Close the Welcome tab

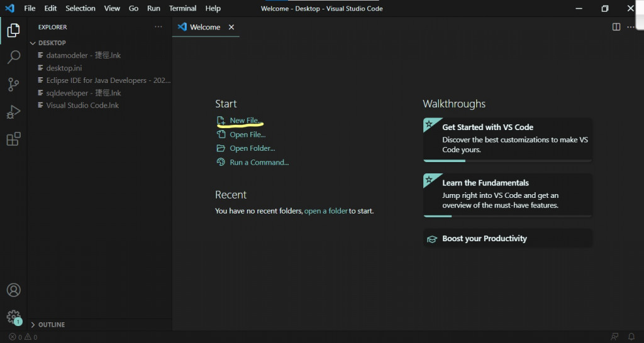coord(231,27)
